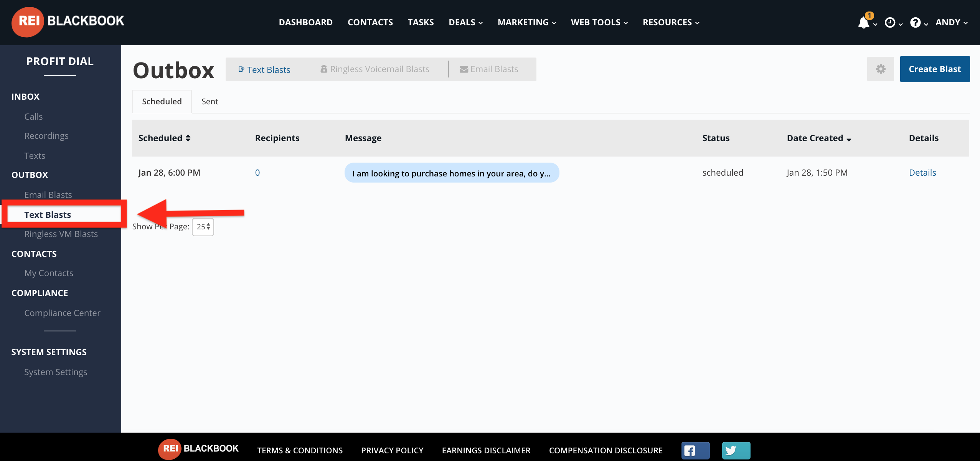Open Compliance Center in the sidebar
This screenshot has height=461, width=980.
pos(62,313)
